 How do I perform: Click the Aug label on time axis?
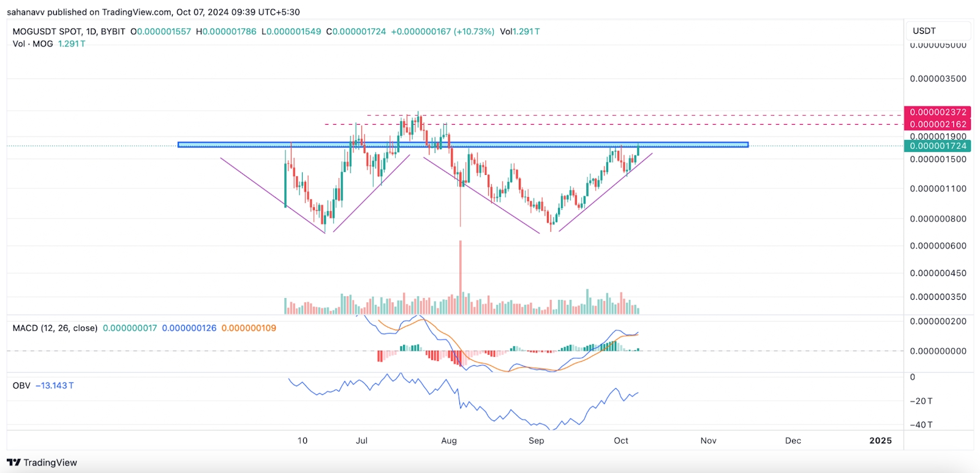click(449, 441)
